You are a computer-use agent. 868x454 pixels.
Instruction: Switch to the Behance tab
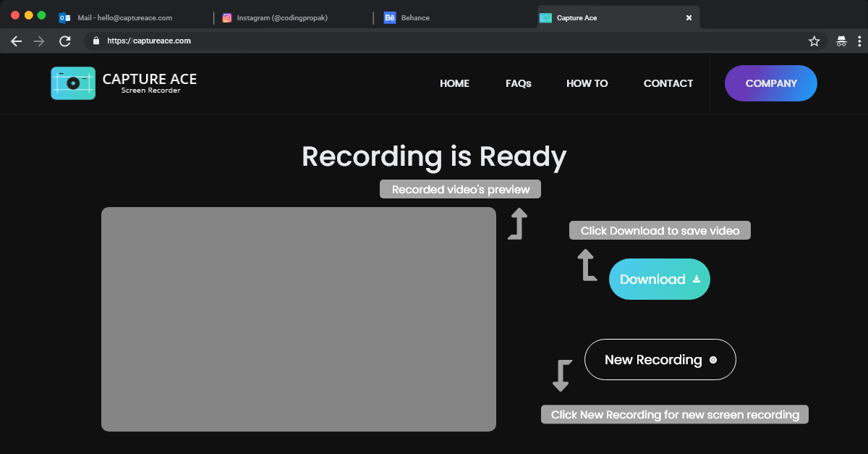coord(415,17)
